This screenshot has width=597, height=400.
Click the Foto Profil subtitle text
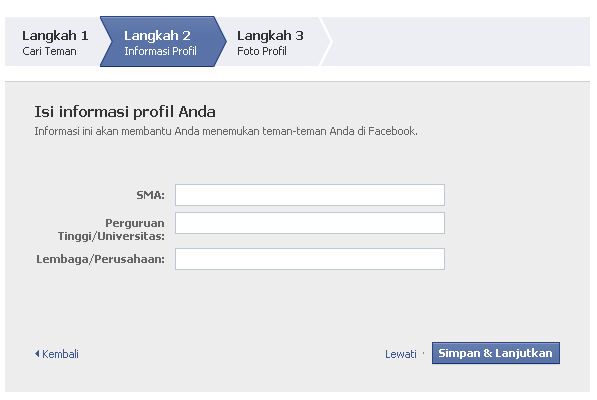(262, 51)
